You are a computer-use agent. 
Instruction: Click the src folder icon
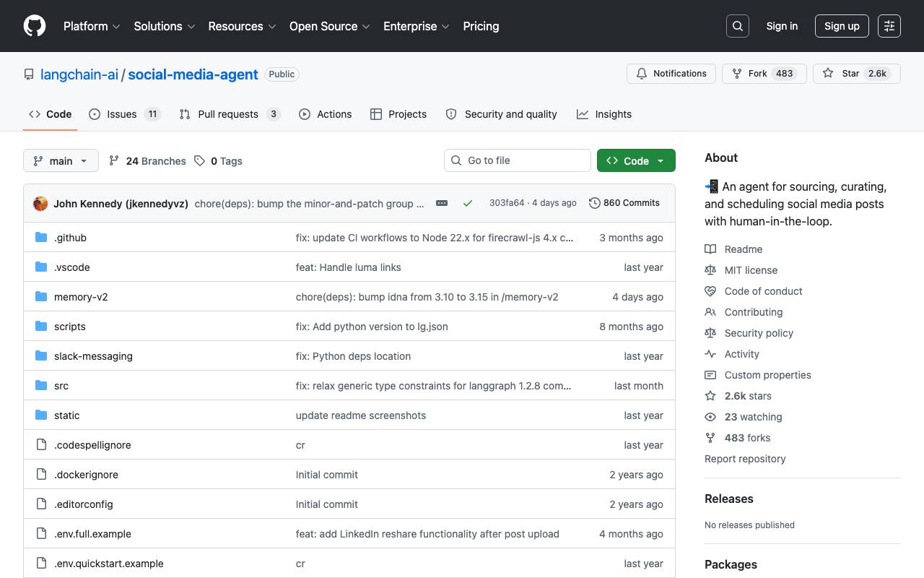pyautogui.click(x=41, y=386)
